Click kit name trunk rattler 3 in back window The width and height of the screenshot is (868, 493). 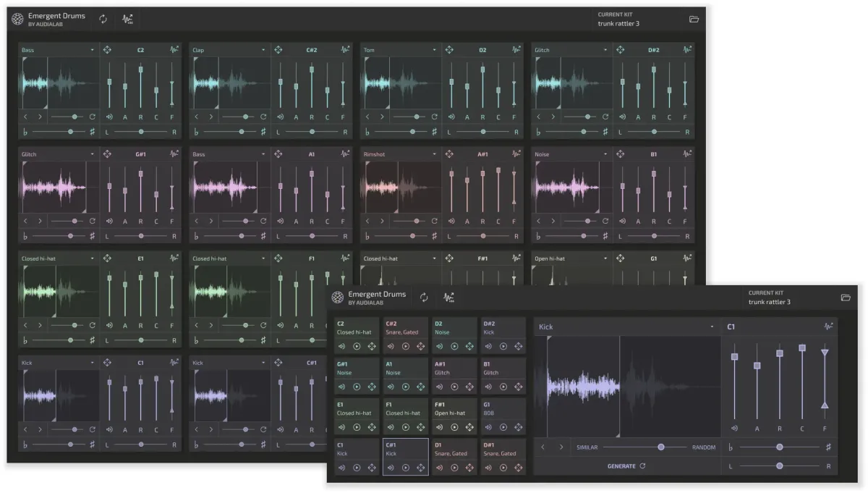pos(618,23)
